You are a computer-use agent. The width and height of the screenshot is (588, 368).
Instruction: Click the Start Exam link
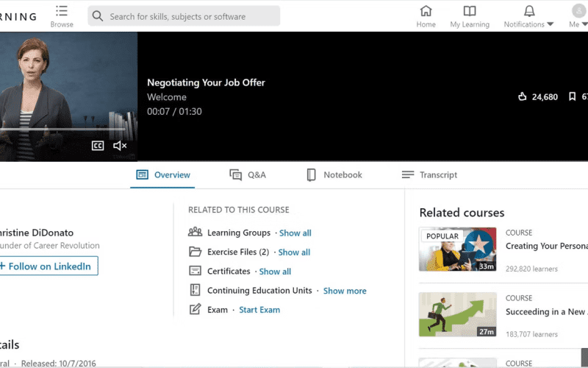259,310
